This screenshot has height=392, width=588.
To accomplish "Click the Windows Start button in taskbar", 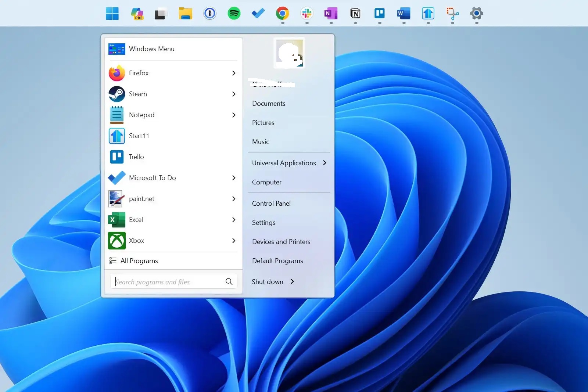I will [112, 14].
